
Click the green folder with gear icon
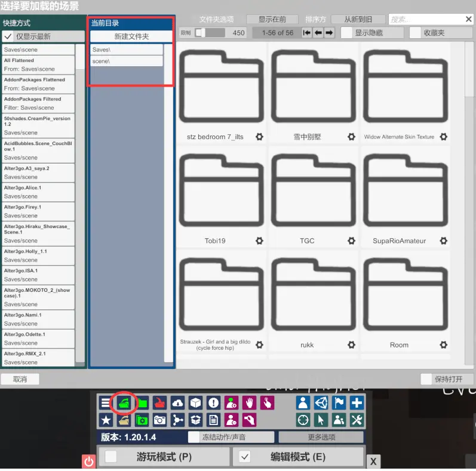(142, 420)
